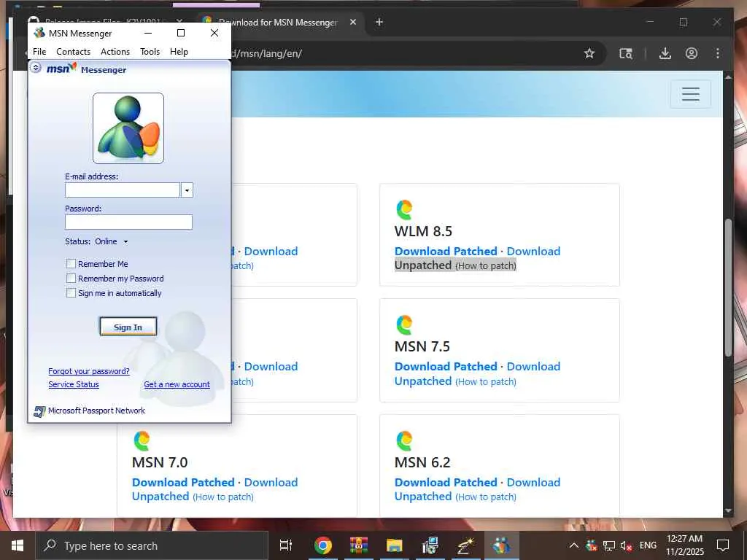This screenshot has height=560, width=747.
Task: Click How to patch under WLM 8.5
Action: click(485, 265)
